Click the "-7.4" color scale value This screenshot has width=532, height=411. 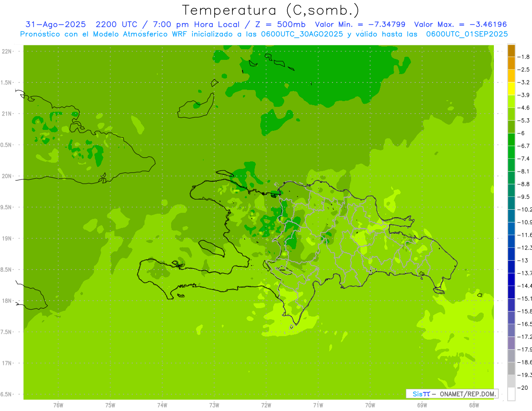[x=524, y=158]
